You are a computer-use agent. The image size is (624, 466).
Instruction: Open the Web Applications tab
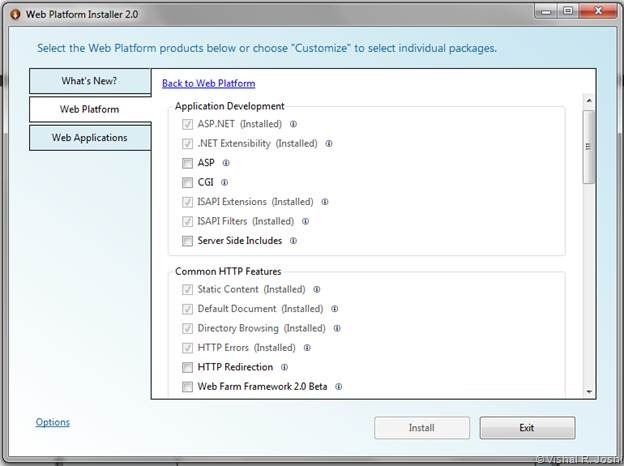[90, 138]
